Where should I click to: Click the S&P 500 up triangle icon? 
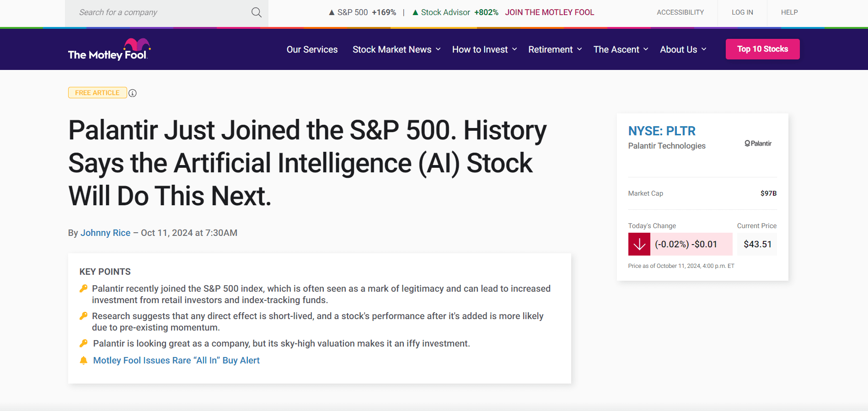pos(332,12)
